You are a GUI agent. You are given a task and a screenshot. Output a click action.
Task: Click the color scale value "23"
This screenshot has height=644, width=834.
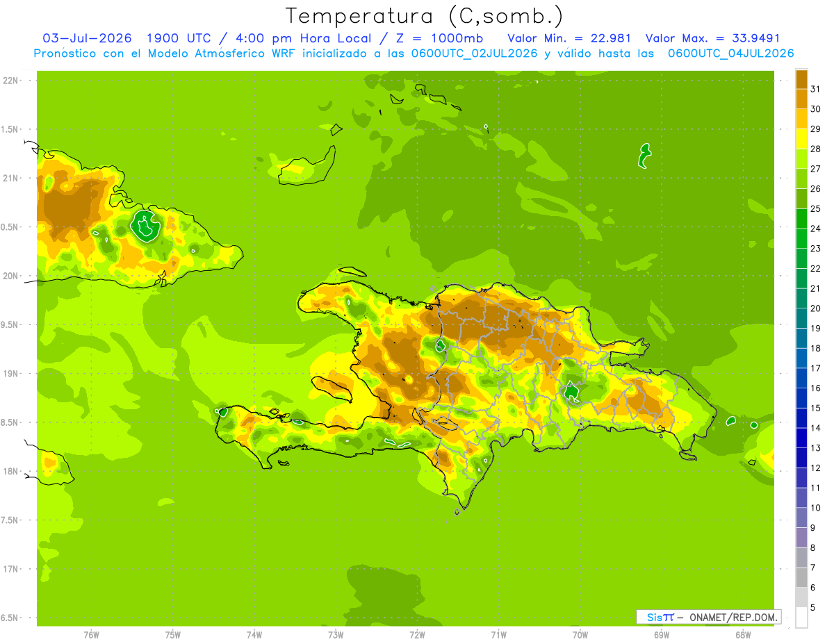[815, 248]
